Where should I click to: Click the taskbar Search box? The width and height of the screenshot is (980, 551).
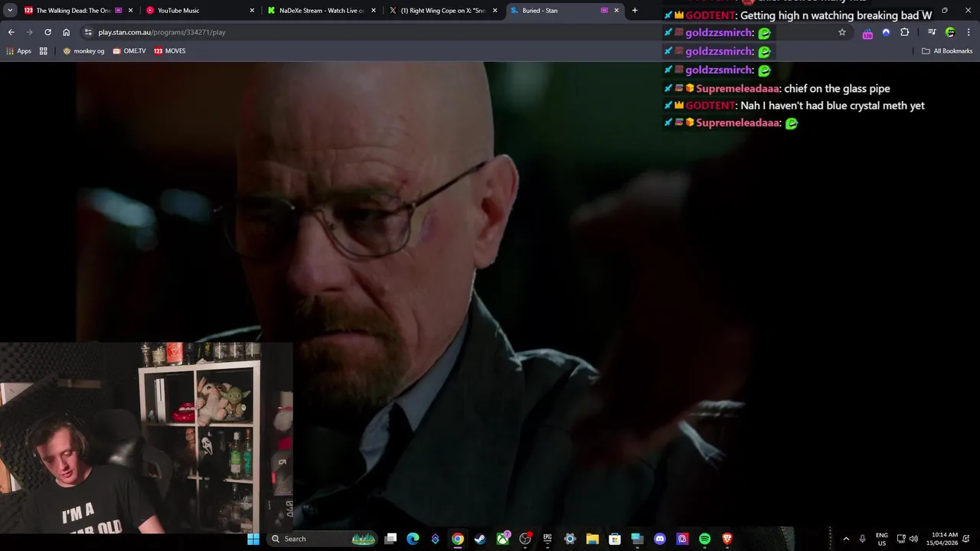[323, 539]
